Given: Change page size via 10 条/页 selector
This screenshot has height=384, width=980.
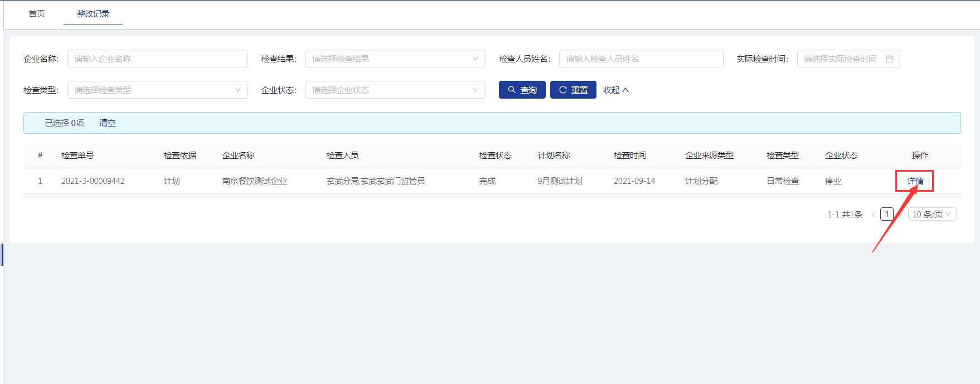Looking at the screenshot, I should pos(932,214).
